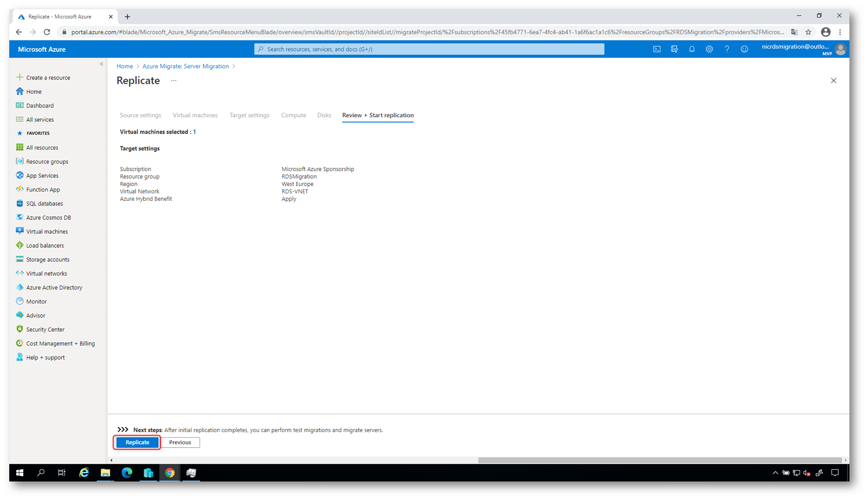Screen dimensions: 868x500
Task: Launch Cloud Shell from the top bar
Action: (x=657, y=49)
